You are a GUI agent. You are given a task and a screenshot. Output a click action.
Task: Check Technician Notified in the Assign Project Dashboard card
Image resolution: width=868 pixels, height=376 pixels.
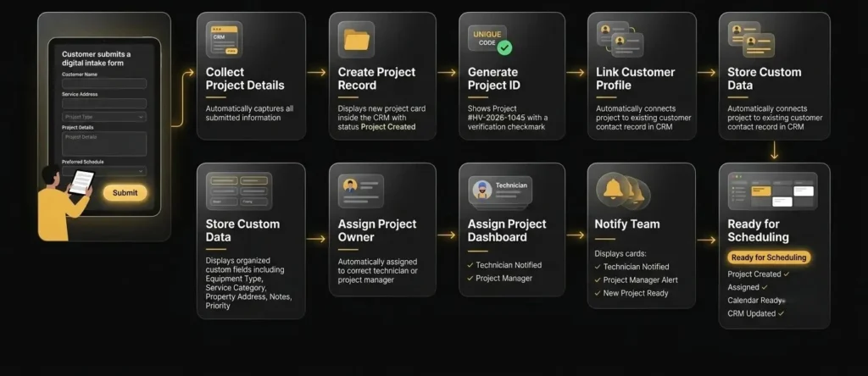pos(504,265)
